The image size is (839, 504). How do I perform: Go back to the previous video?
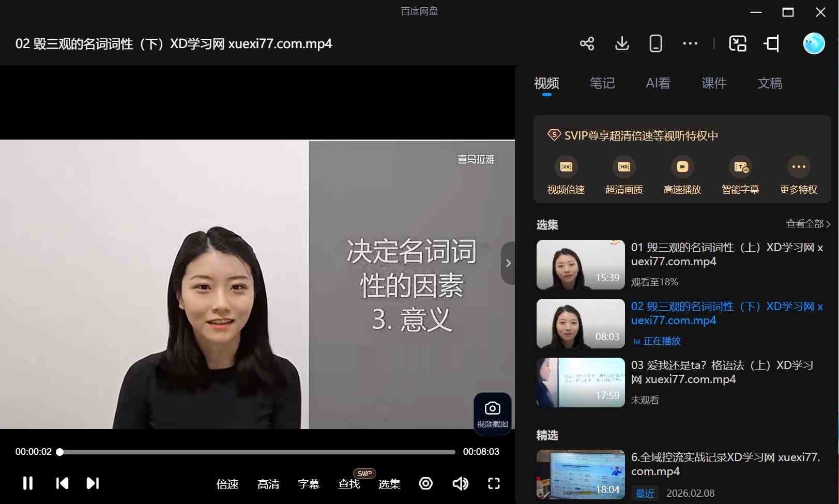tap(62, 483)
